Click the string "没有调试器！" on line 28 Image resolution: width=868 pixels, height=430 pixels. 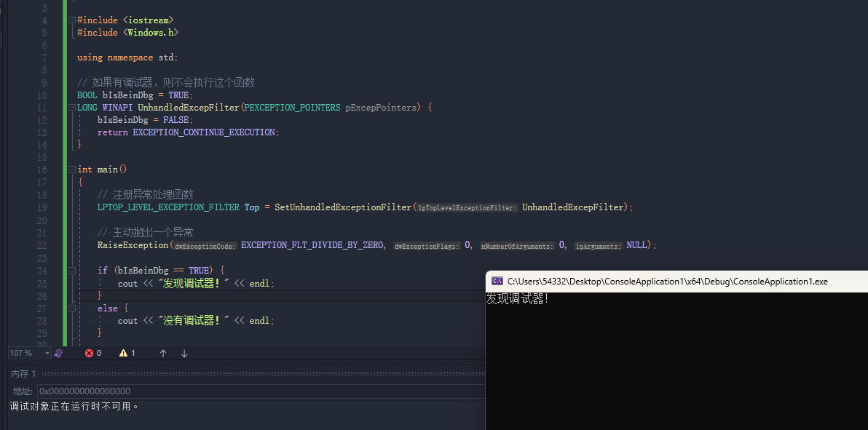[194, 320]
